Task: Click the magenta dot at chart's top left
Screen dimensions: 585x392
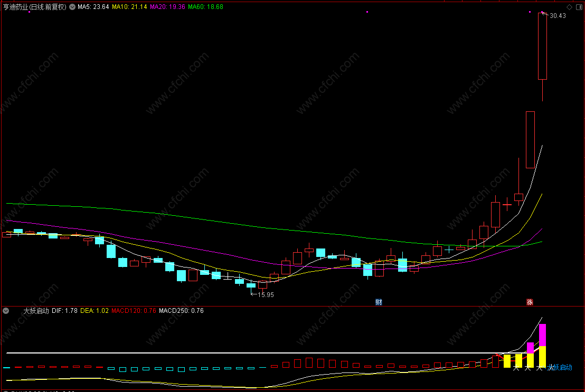Action: (29, 12)
